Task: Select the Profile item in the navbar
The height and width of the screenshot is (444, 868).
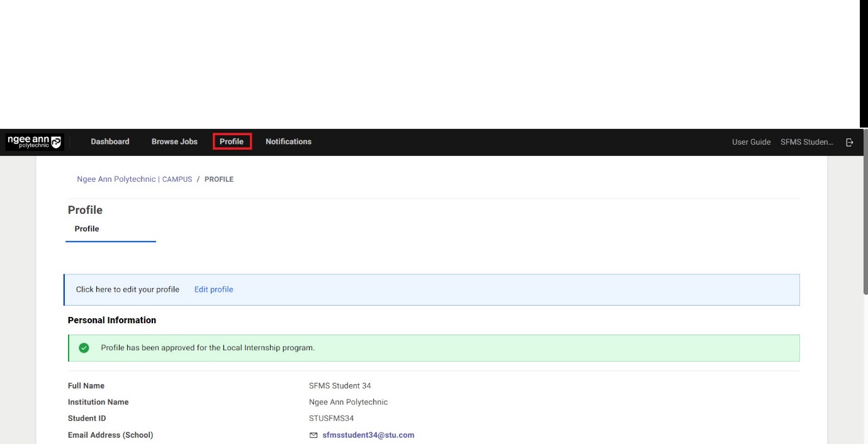Action: click(x=232, y=142)
